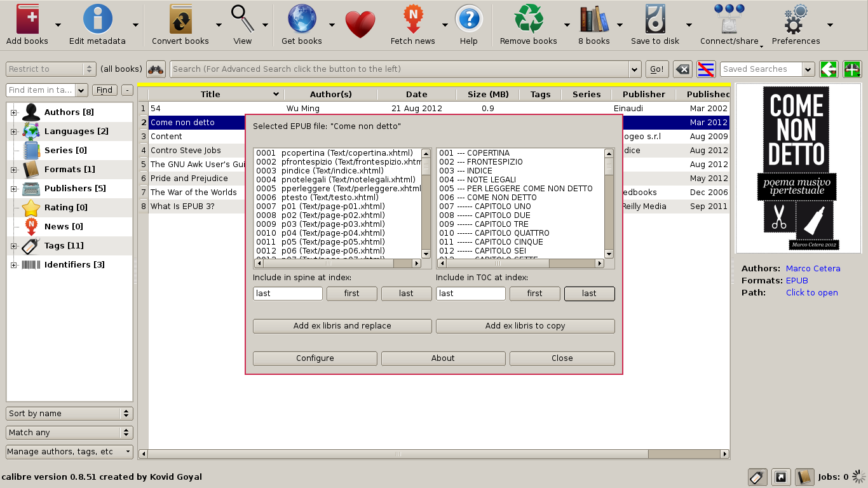Open Edit metadata tool

[x=97, y=19]
